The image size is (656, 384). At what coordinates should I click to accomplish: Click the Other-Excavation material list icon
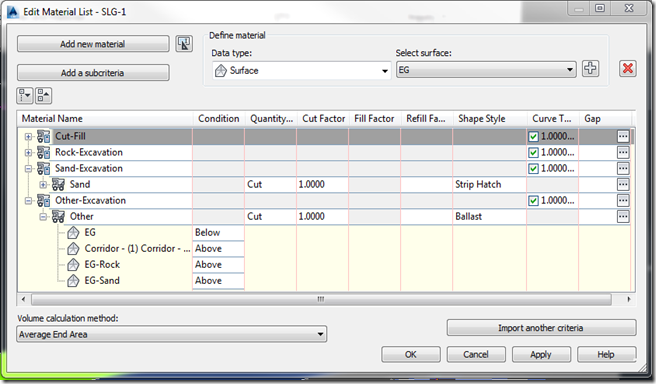click(44, 200)
